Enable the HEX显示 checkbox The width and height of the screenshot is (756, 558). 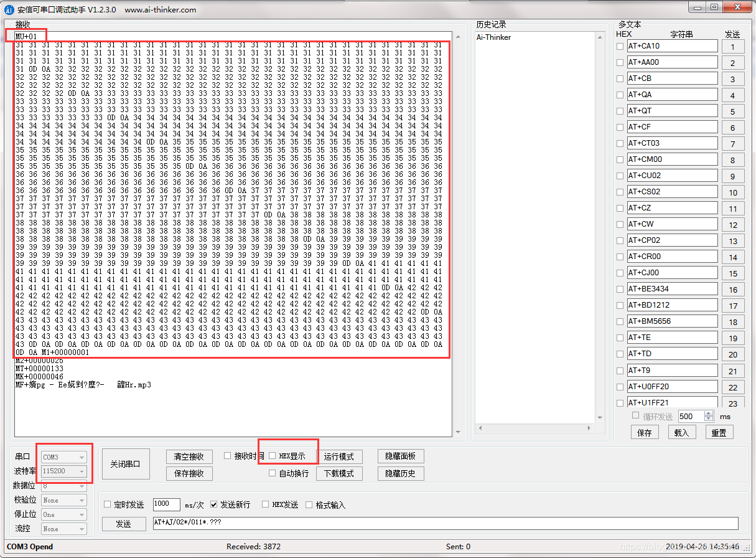pos(272,456)
